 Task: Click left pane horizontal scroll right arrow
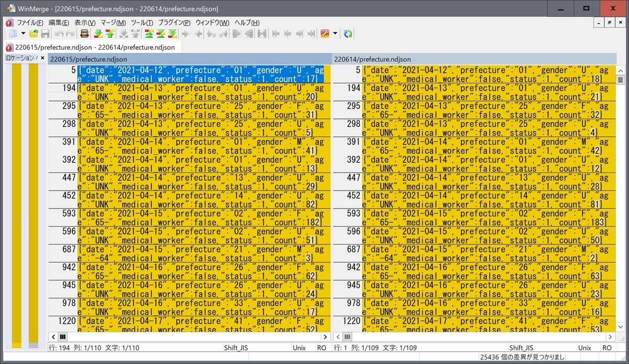326,337
